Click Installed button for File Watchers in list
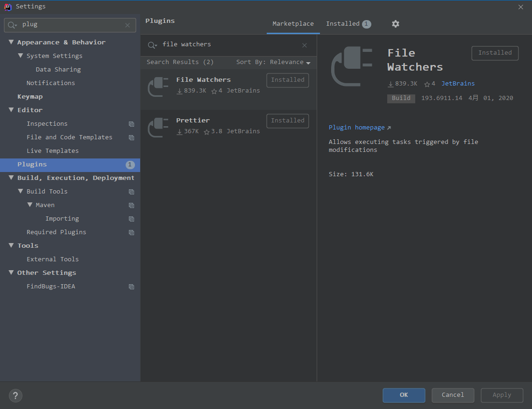Viewport: 532px width, 409px height. (288, 80)
